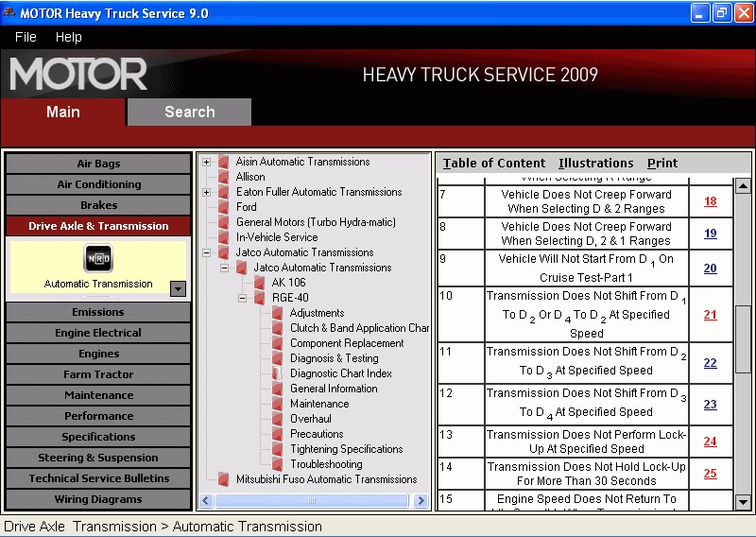Click the tree panel scroll right arrow

coord(421,501)
